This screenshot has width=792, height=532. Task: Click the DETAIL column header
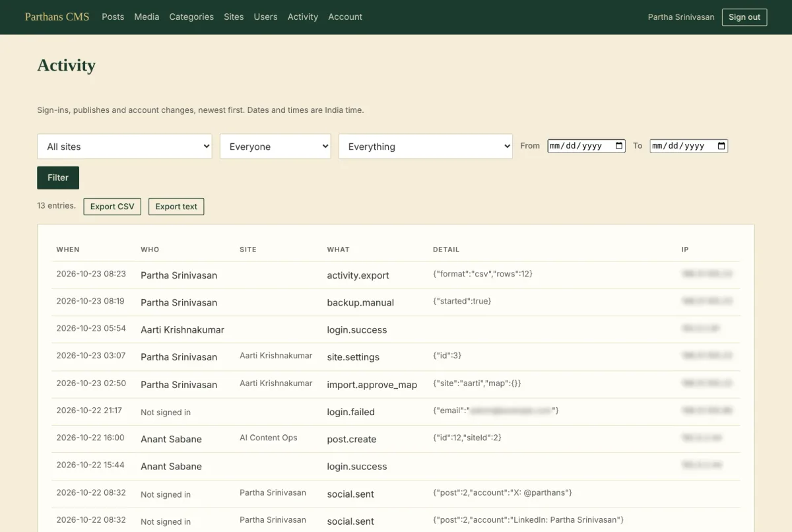click(446, 249)
